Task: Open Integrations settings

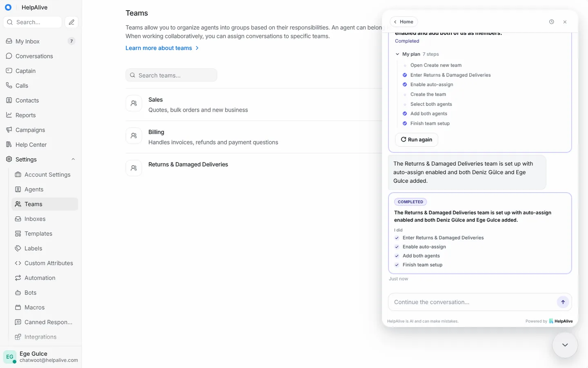Action: pos(45,337)
